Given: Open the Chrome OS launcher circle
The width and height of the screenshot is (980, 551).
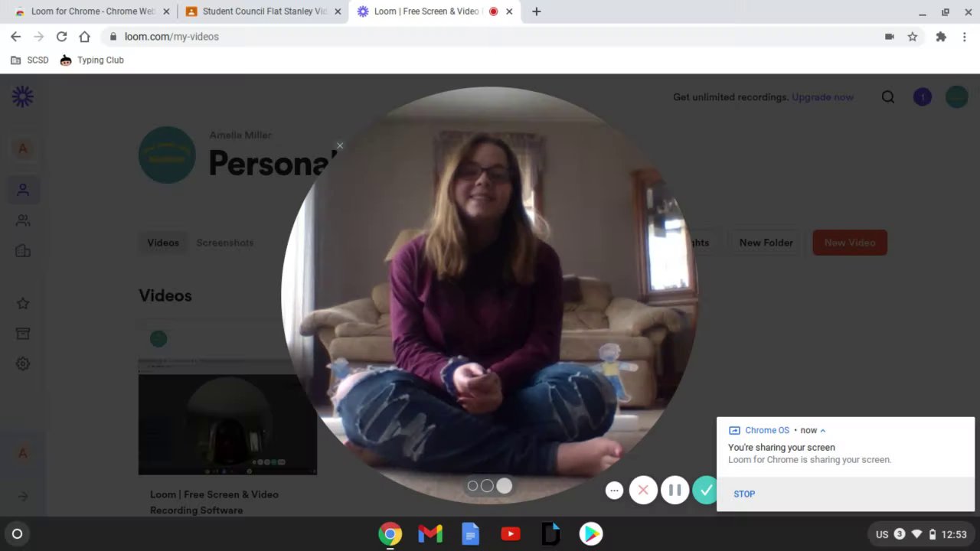Looking at the screenshot, I should pos(17,534).
